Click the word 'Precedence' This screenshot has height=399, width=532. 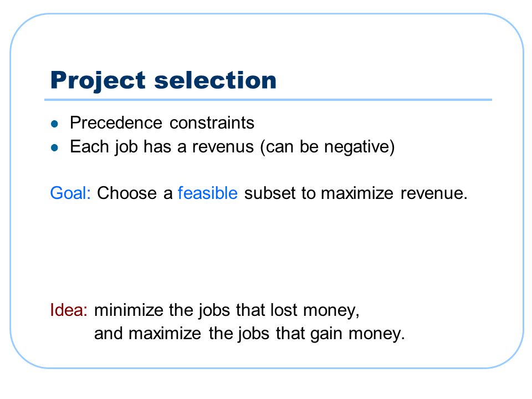[x=116, y=122]
